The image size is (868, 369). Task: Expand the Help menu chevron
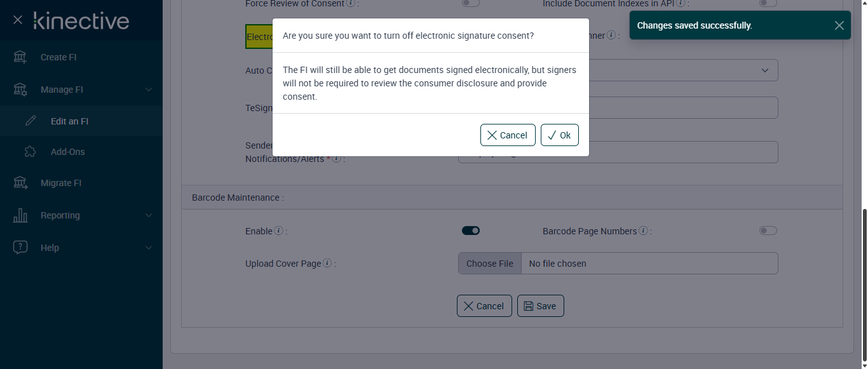149,248
